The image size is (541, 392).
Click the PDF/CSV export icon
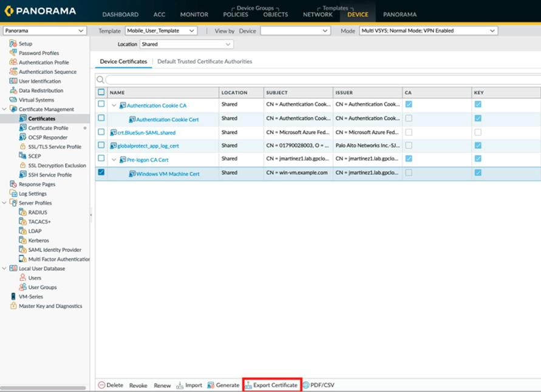pos(306,385)
